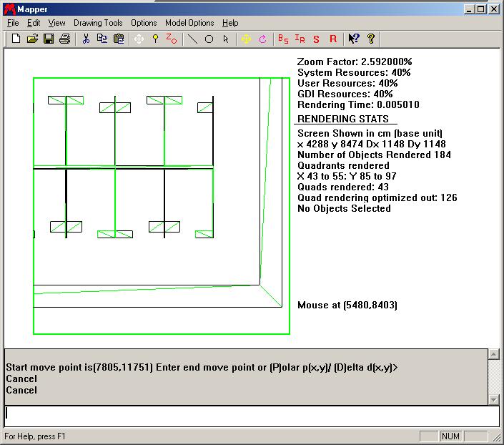Open the Options menu
Viewport: 504px width, 445px height.
(x=144, y=23)
